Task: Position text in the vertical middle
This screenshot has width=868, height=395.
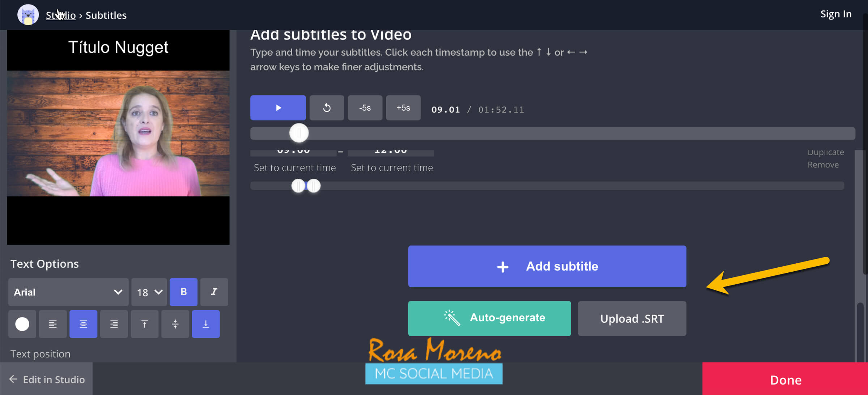Action: tap(175, 324)
